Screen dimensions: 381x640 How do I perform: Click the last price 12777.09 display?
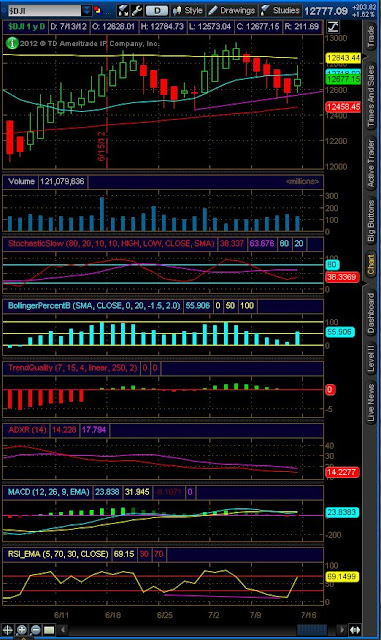click(x=325, y=11)
